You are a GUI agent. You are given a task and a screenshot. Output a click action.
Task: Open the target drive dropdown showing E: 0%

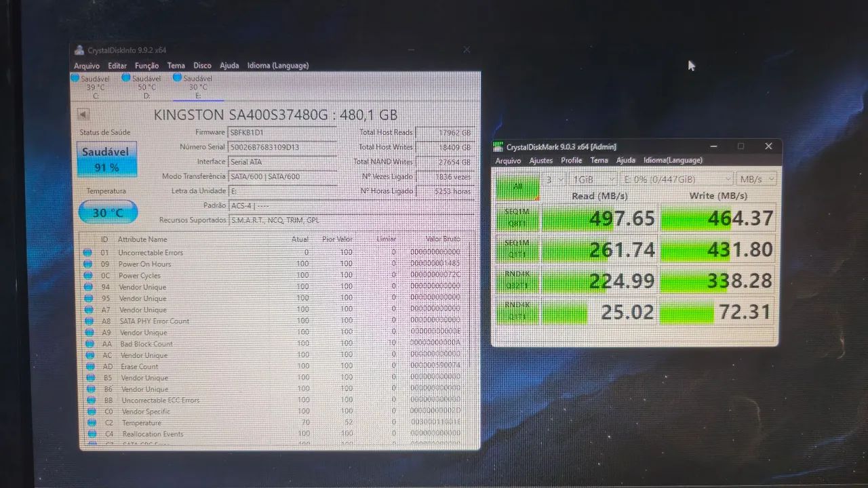pyautogui.click(x=676, y=179)
